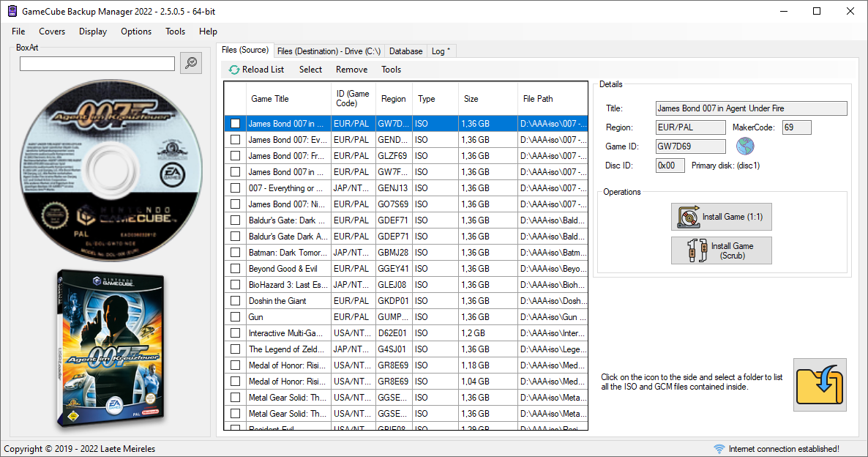Click the GameCube app icon in title bar
Screen dimensions: 868x457
pyautogui.click(x=12, y=11)
